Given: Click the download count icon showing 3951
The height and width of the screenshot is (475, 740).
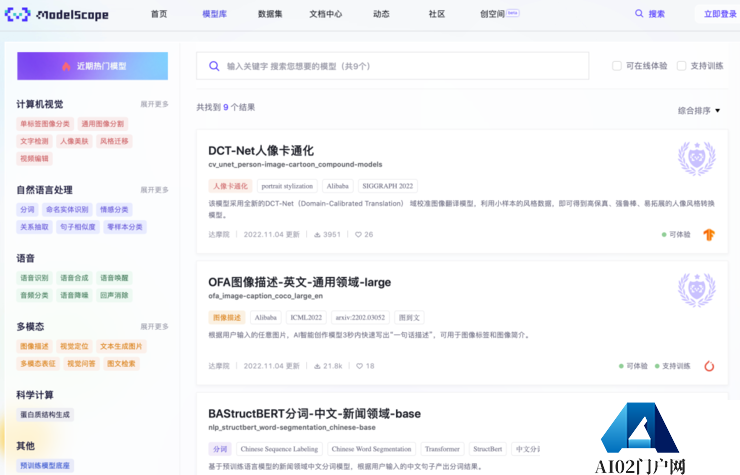Looking at the screenshot, I should [x=317, y=235].
